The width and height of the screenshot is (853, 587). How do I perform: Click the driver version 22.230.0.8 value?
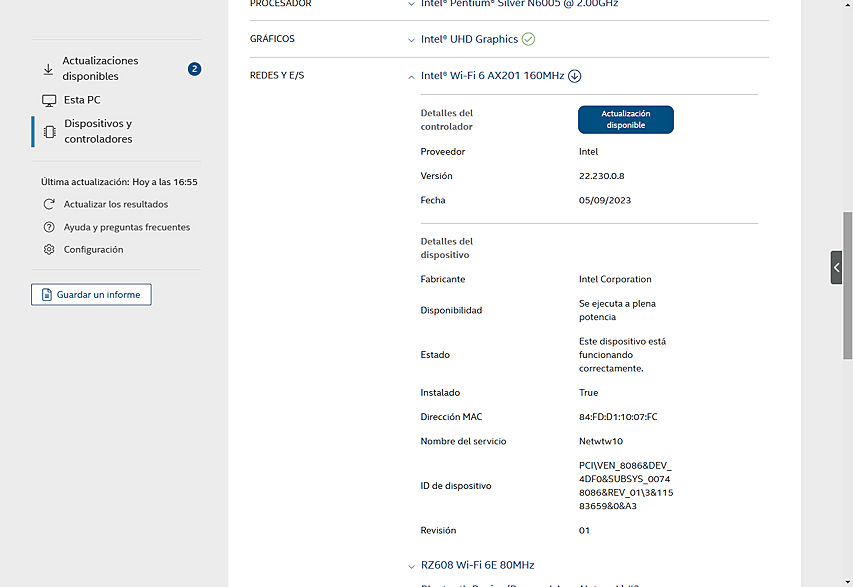602,176
